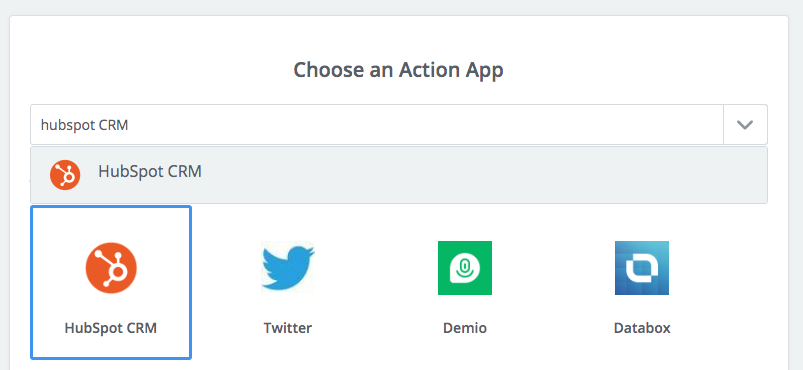Pick the green Demio microphone icon
803x370 pixels.
tap(465, 268)
